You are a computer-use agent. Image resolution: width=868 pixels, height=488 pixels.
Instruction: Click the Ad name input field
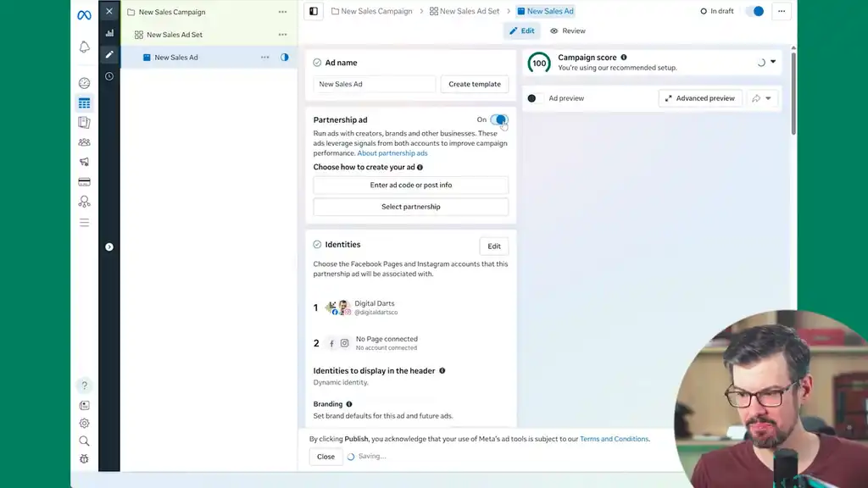tap(374, 84)
